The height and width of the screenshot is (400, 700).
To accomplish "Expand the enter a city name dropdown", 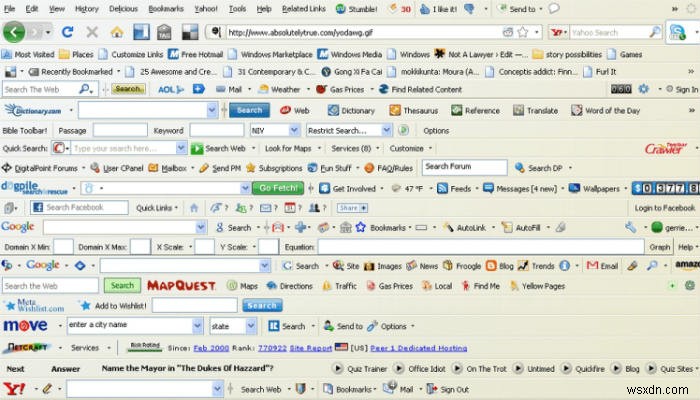I will 198,326.
